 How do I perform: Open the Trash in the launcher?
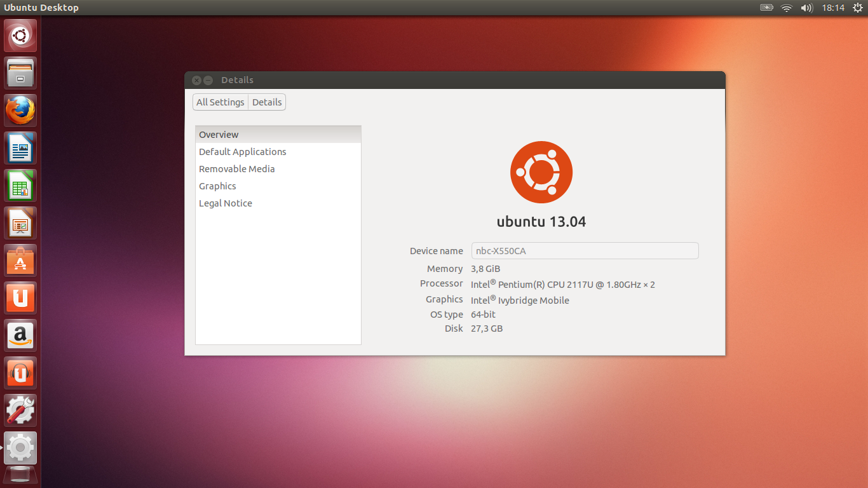[x=20, y=477]
